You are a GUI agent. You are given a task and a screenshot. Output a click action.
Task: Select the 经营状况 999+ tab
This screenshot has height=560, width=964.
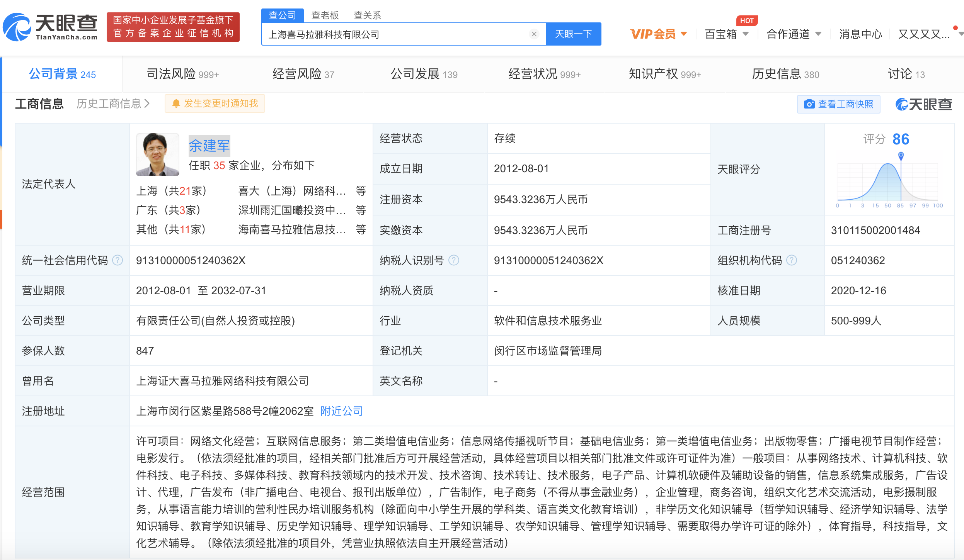coord(545,74)
